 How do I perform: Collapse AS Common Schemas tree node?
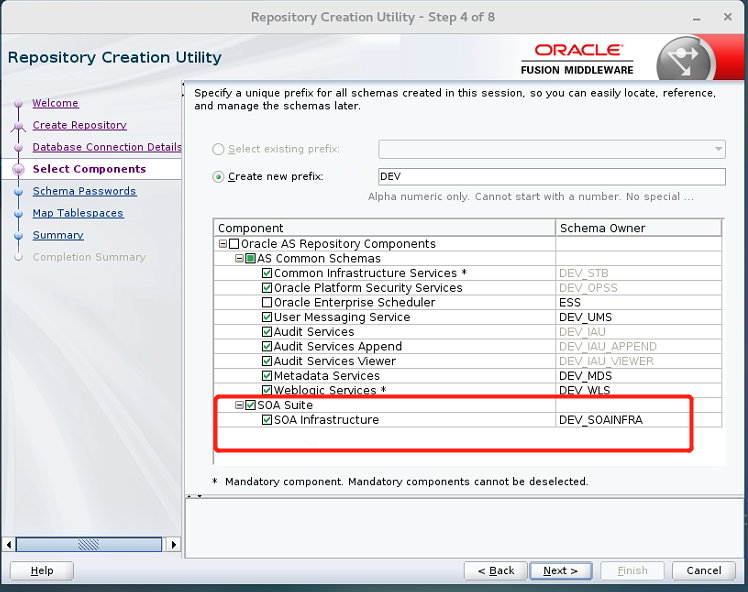239,259
